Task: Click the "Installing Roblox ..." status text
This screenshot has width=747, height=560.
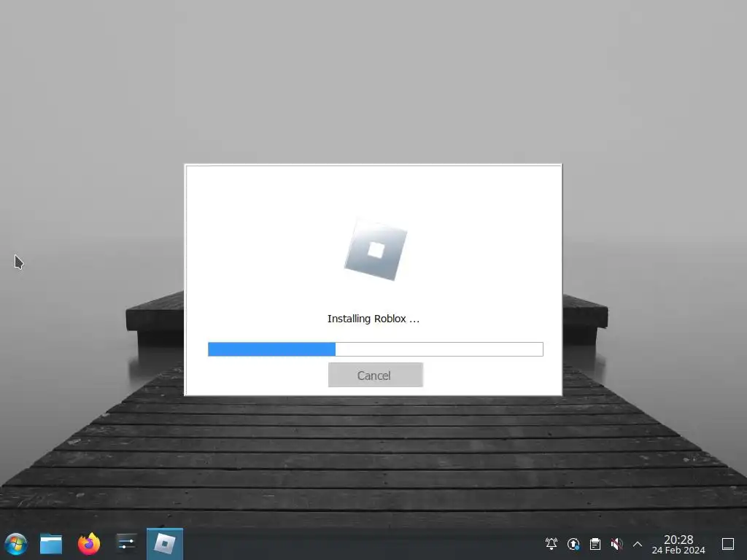Action: tap(373, 319)
